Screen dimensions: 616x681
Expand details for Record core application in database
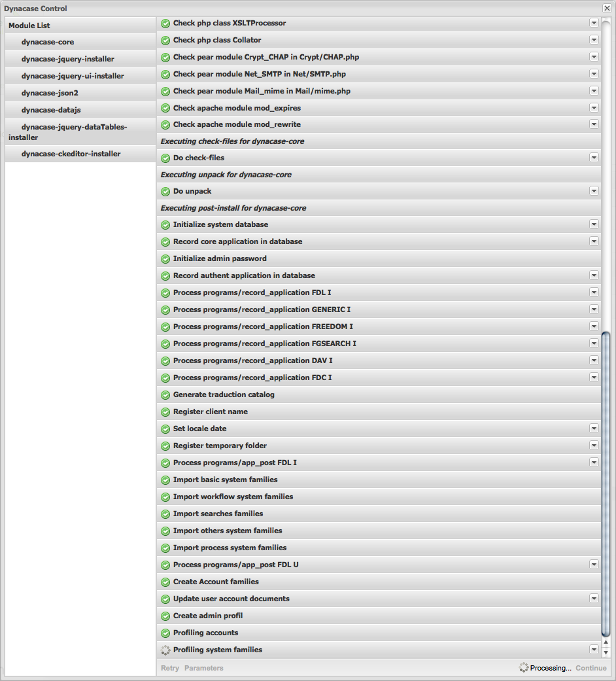point(594,241)
